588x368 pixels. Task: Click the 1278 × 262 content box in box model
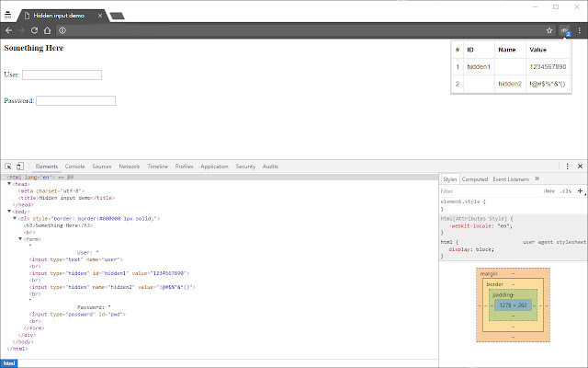pyautogui.click(x=513, y=305)
